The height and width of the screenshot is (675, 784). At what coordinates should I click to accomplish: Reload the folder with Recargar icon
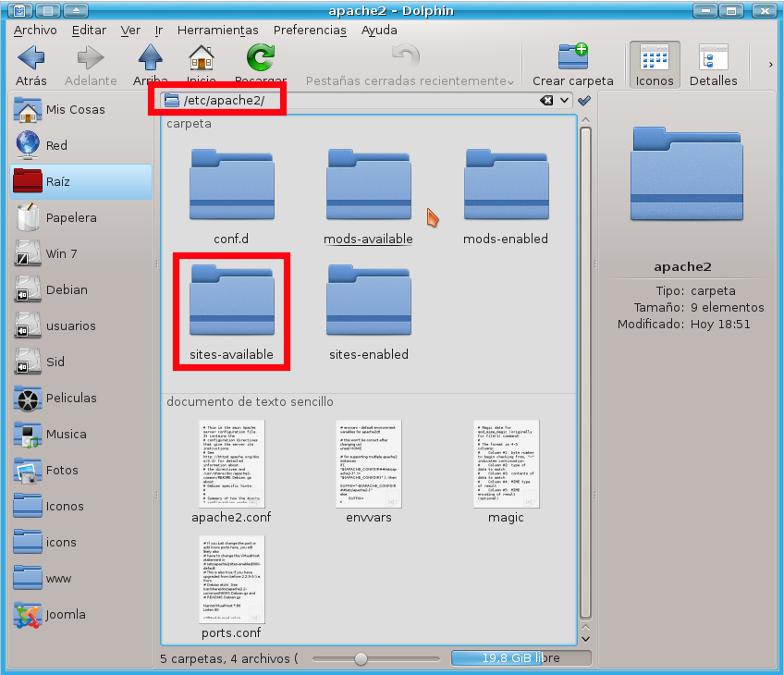pos(260,59)
